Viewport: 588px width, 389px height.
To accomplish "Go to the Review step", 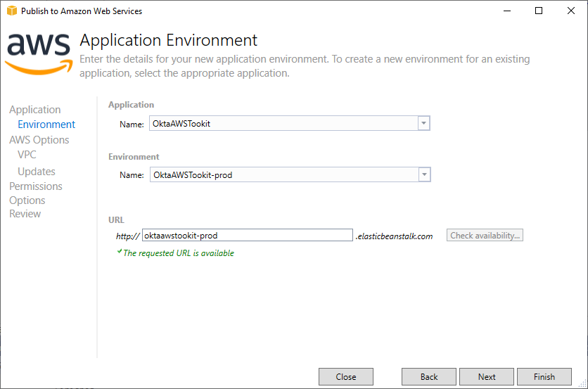I will point(25,214).
